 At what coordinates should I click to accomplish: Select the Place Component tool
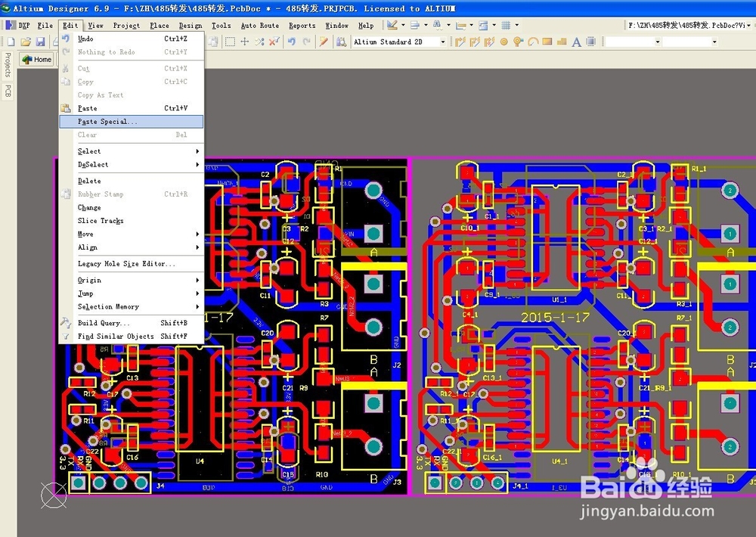coord(591,42)
